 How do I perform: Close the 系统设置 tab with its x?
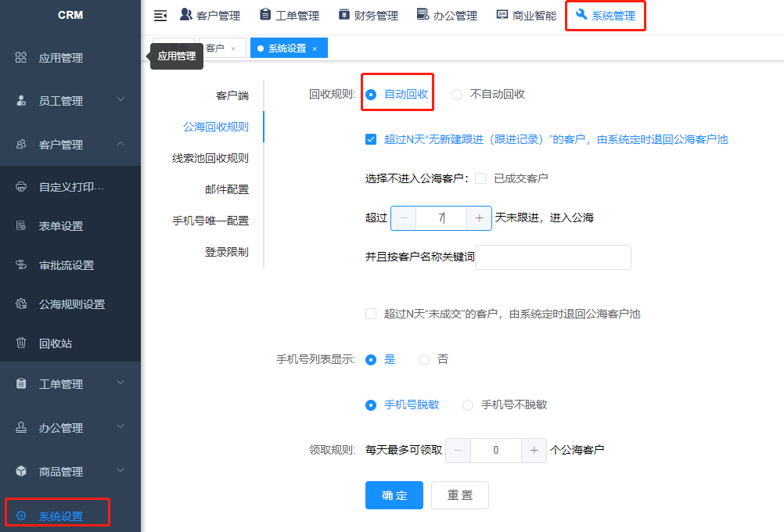coord(315,49)
